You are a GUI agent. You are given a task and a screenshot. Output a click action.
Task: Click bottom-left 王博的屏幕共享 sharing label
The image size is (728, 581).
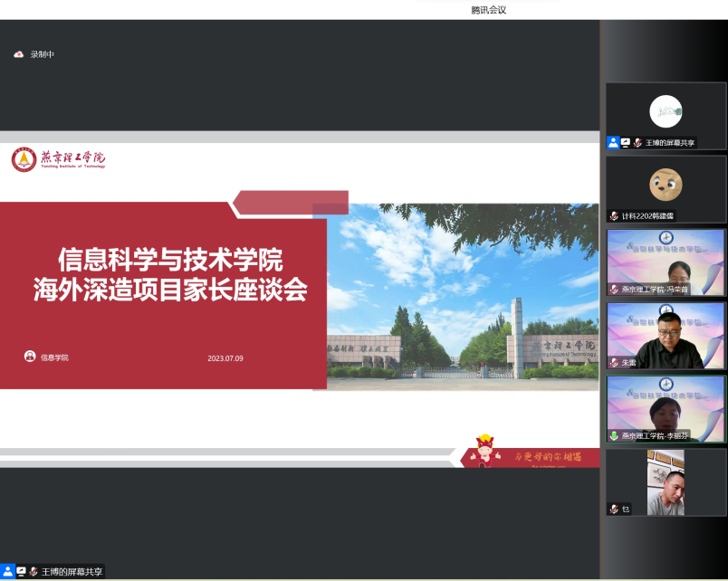(72, 572)
